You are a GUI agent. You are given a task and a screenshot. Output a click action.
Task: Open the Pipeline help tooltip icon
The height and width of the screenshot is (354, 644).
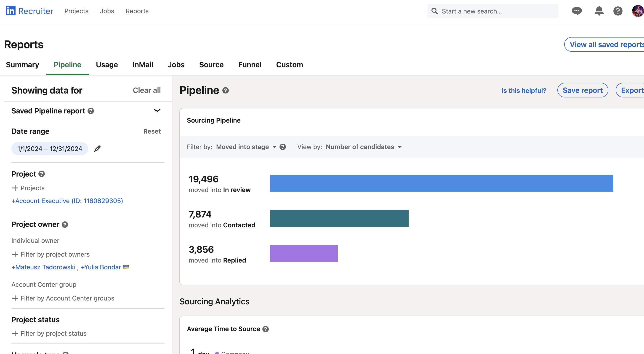225,91
